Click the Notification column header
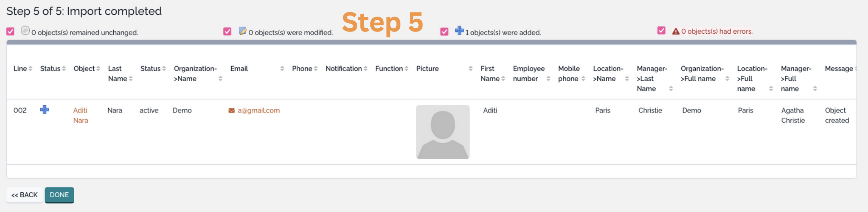The width and height of the screenshot is (868, 212). coord(344,68)
